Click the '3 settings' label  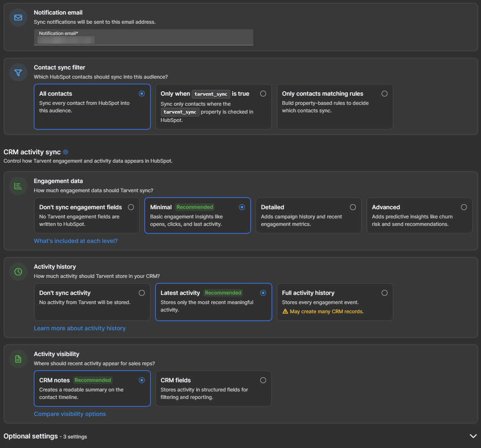click(75, 437)
